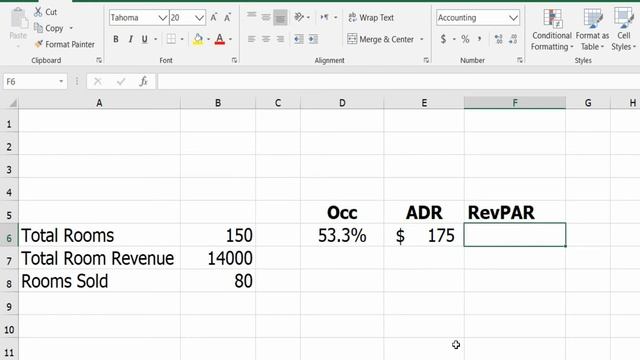Image resolution: width=640 pixels, height=360 pixels.
Task: Open borders dropdown arrow
Action: tap(182, 39)
